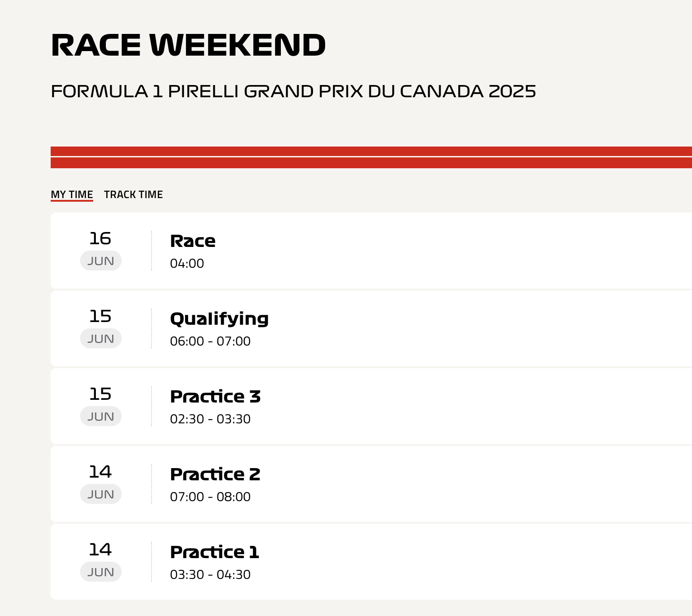Click Practice 2 time 07:00 - 08:00
Image resolution: width=692 pixels, height=616 pixels.
point(210,497)
